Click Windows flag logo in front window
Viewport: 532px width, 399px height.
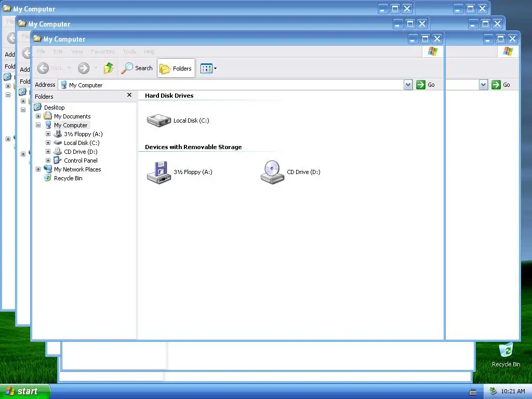(x=433, y=51)
